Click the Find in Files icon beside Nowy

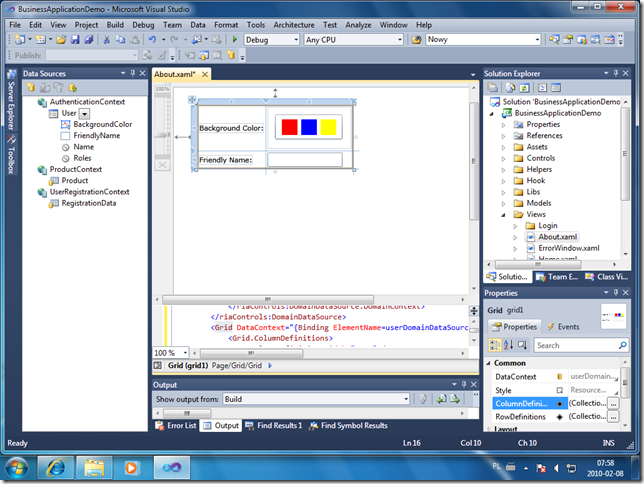coord(416,39)
